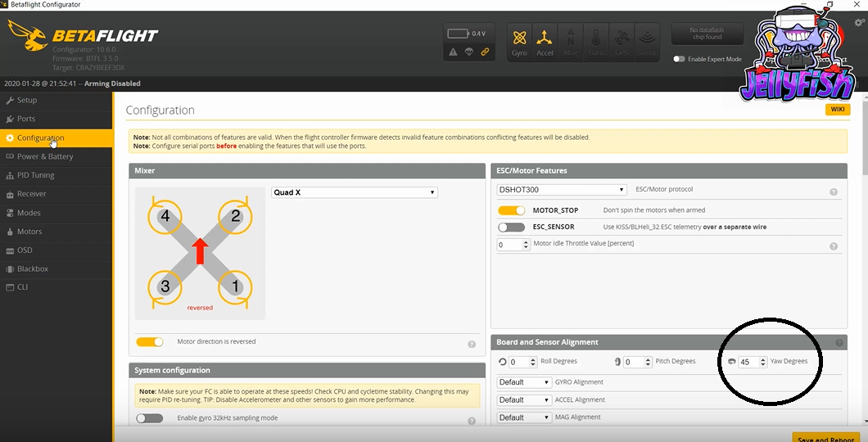Image resolution: width=868 pixels, height=442 pixels.
Task: Click the Yaw Degrees input field
Action: pyautogui.click(x=753, y=363)
